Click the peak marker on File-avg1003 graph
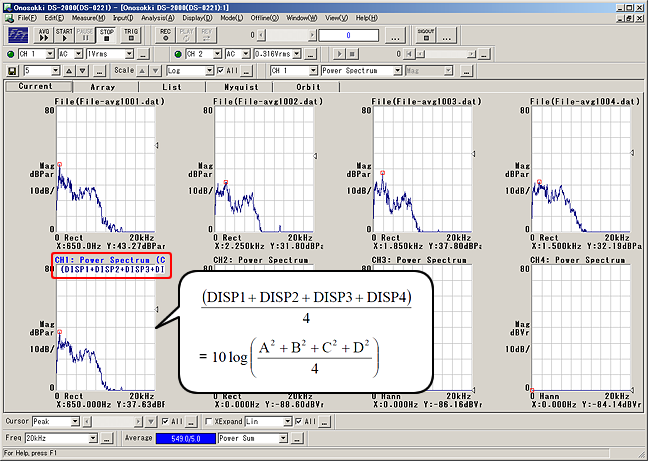This screenshot has height=461, width=648. tap(383, 173)
